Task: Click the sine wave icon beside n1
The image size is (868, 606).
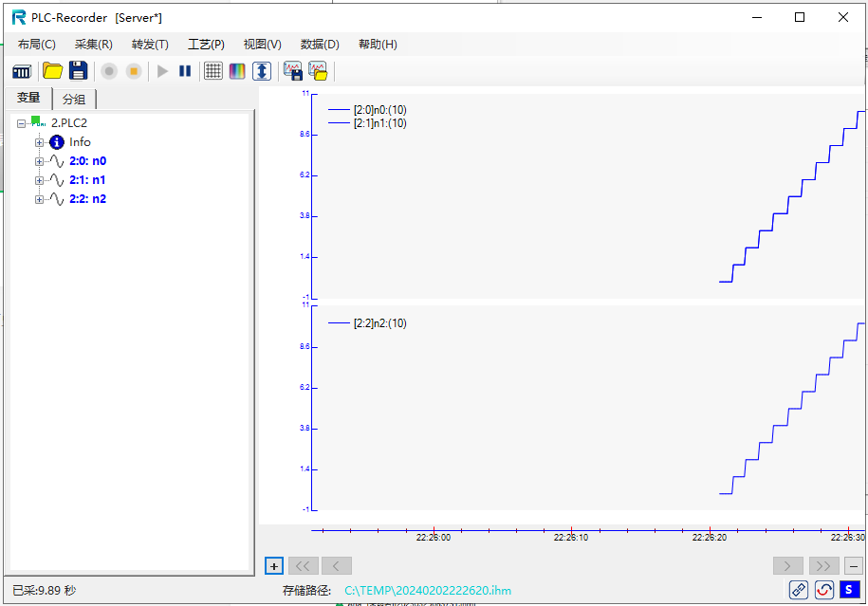Action: (x=57, y=180)
